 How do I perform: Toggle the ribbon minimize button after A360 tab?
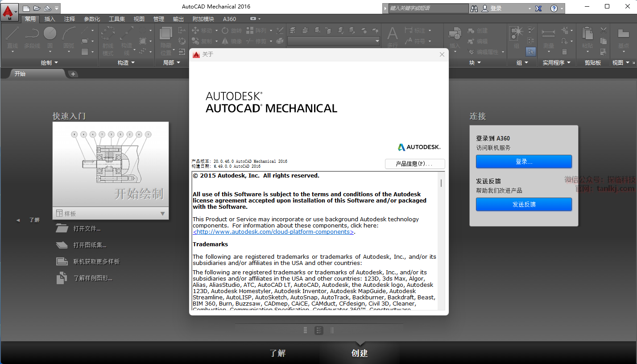(253, 19)
